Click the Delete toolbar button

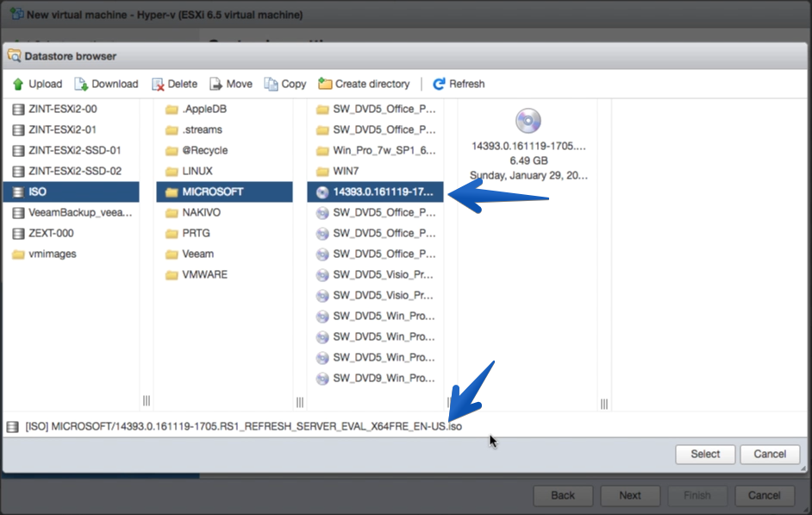pyautogui.click(x=174, y=84)
